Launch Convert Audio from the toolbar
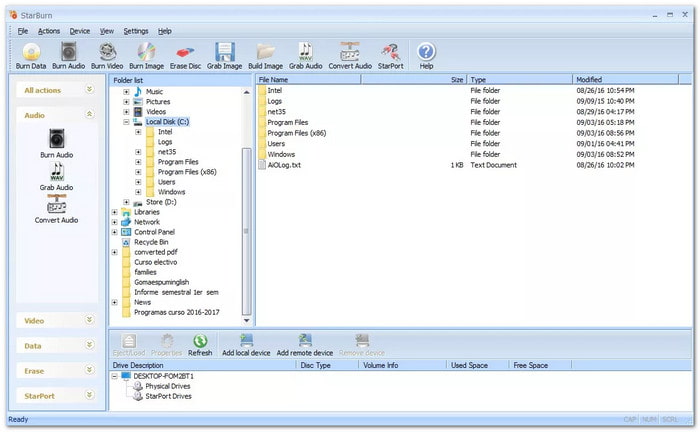The height and width of the screenshot is (432, 700). tap(350, 56)
